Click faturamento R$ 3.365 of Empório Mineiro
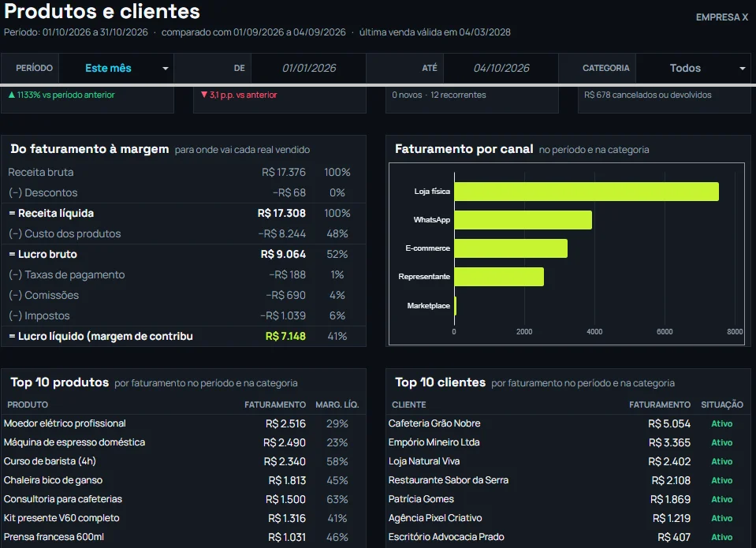Screen dimensions: 756x548 tap(669, 442)
